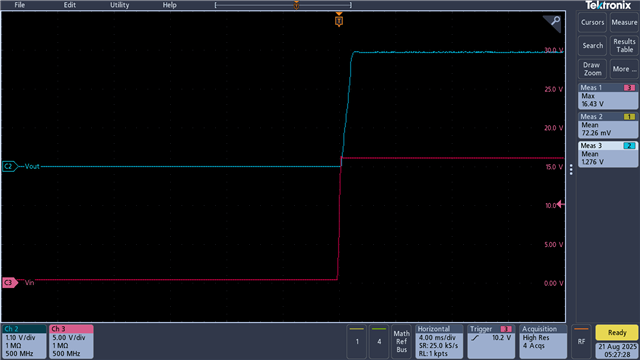Click the Cursors button
The height and width of the screenshot is (360, 640).
coord(592,22)
